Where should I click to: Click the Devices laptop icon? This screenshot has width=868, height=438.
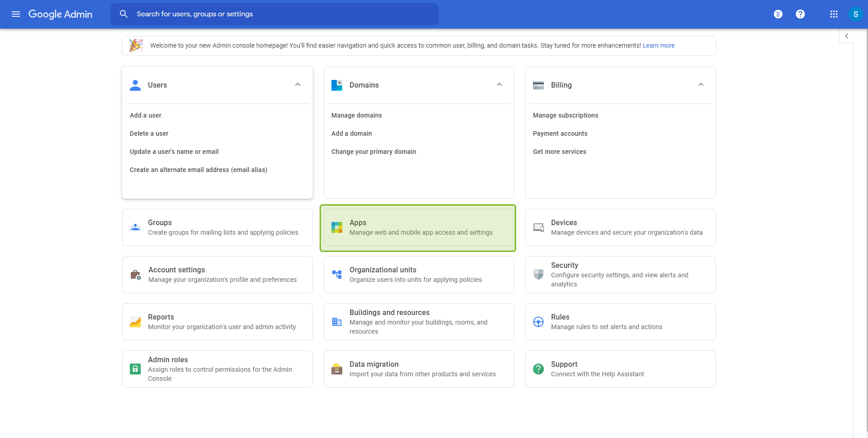tap(538, 227)
